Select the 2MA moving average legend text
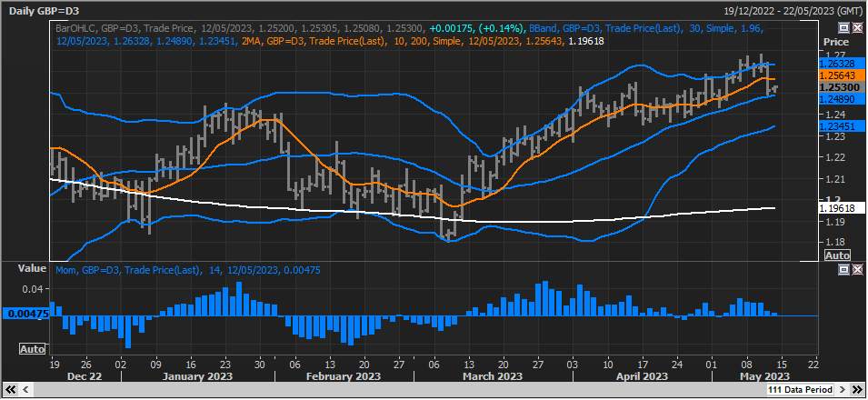The image size is (868, 400). [x=424, y=40]
